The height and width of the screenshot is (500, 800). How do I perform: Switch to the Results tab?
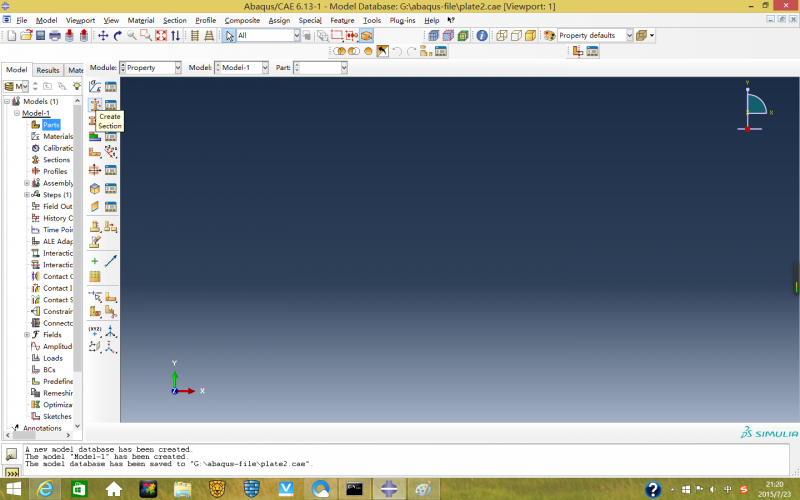point(48,70)
